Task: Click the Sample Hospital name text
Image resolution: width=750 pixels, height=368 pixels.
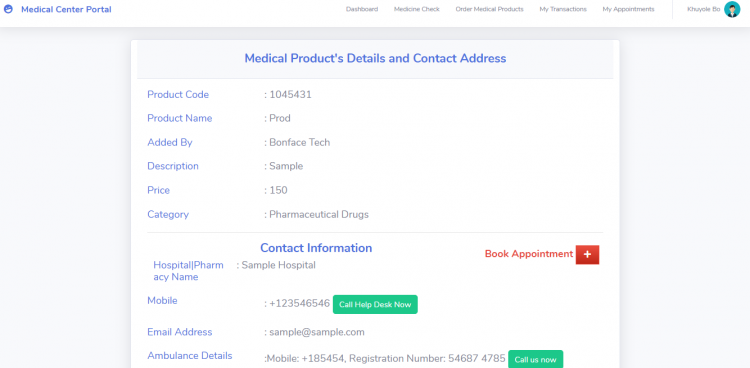Action: click(278, 265)
